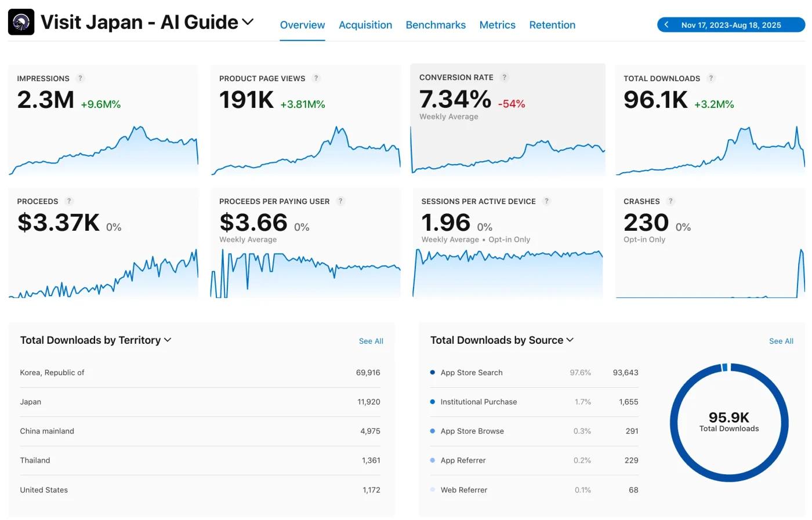The image size is (812, 520).
Task: Open help tooltip for Product Page Views
Action: coord(316,78)
